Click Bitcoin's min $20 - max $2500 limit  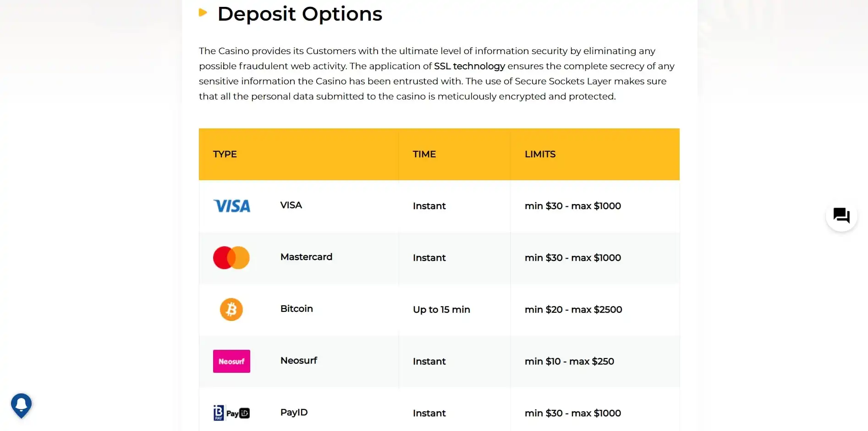pos(573,310)
